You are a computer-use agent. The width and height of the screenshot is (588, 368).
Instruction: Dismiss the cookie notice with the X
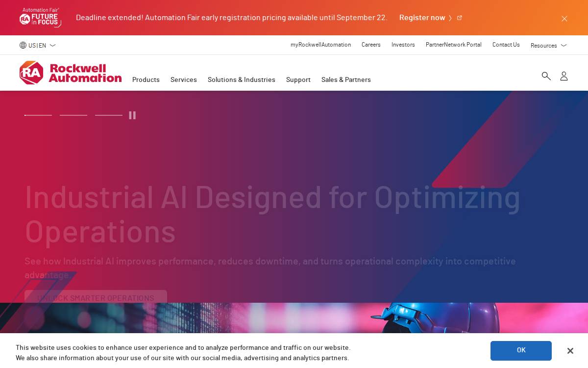pyautogui.click(x=570, y=351)
